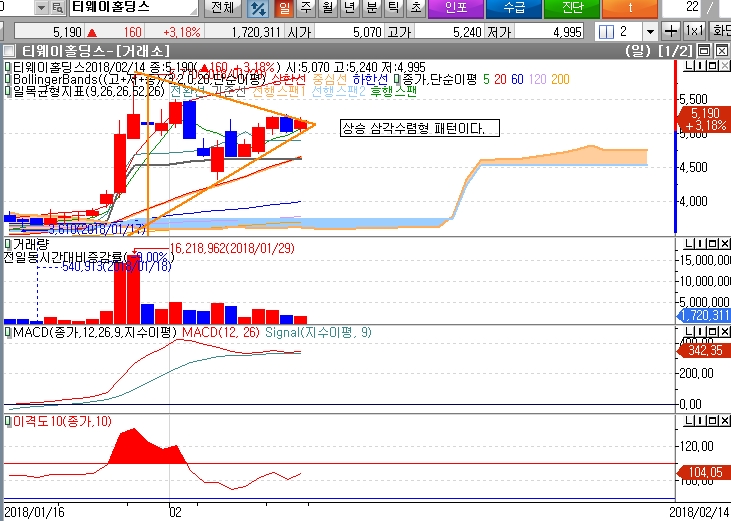Click the 16,218,962(2018/01/29) peak volume label
731x521 pixels.
232,248
